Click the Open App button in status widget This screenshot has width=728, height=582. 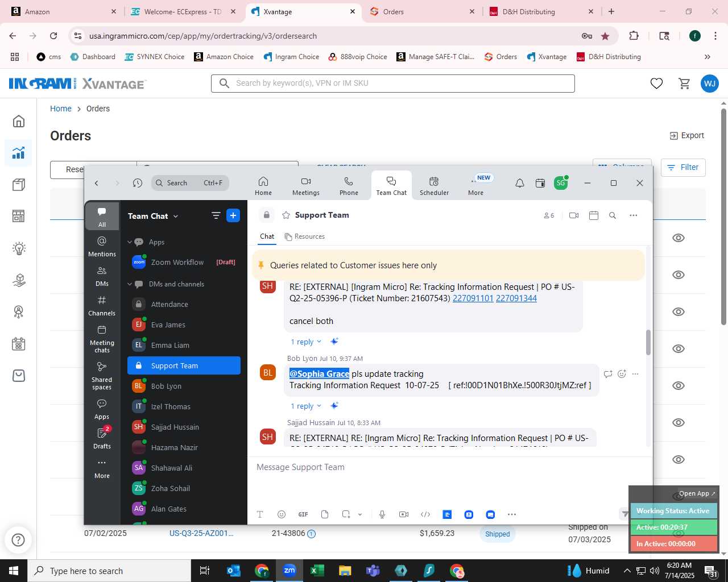pos(697,493)
